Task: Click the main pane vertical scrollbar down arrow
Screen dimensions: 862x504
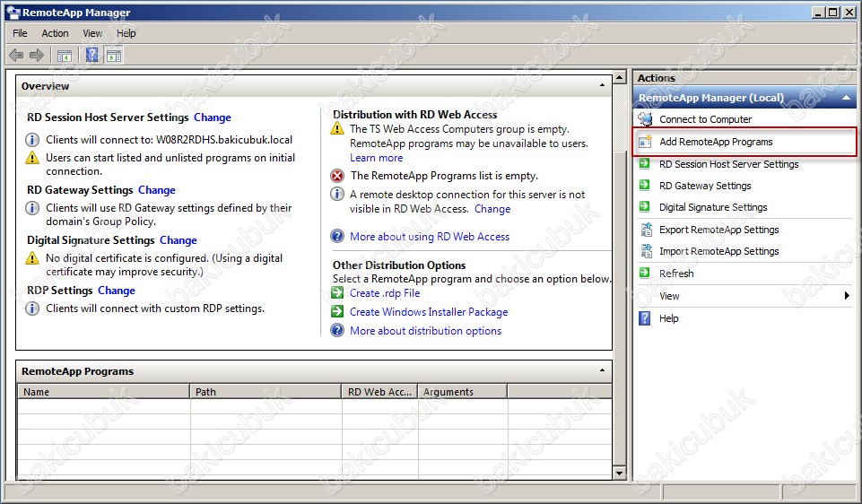Action: [x=620, y=473]
